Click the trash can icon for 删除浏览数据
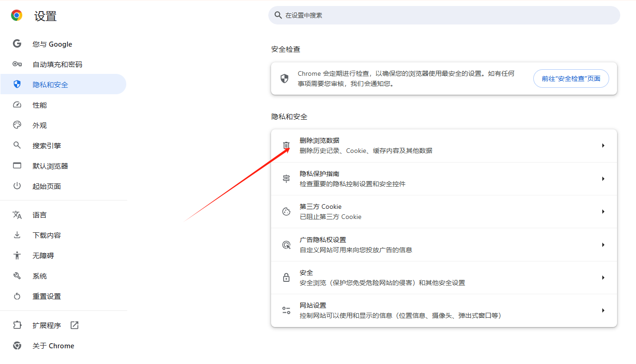This screenshot has height=364, width=636. coord(286,146)
